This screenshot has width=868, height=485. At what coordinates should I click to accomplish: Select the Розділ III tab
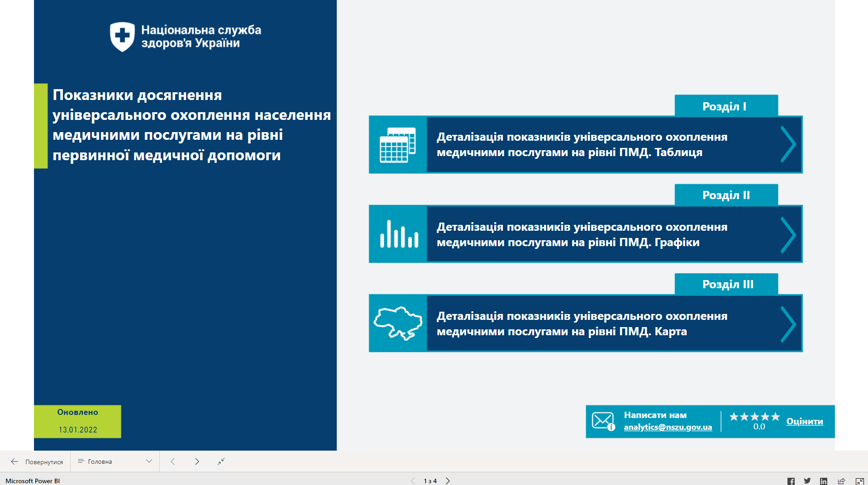[x=726, y=284]
